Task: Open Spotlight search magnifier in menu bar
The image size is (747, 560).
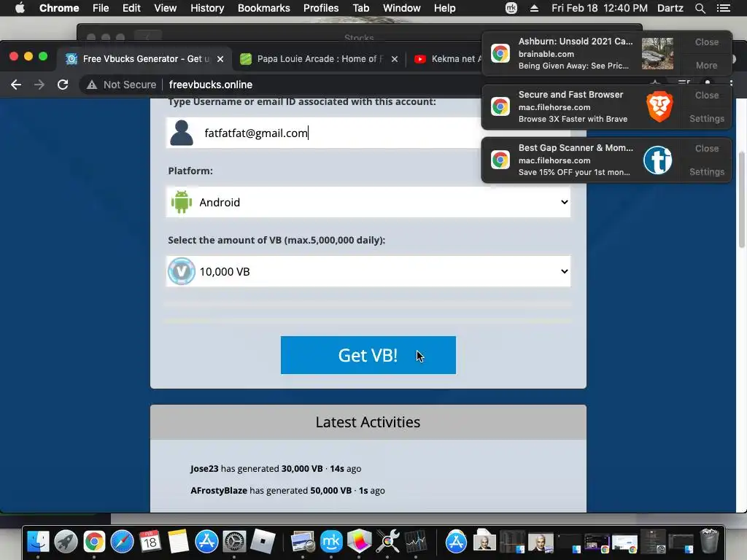Action: coord(700,8)
